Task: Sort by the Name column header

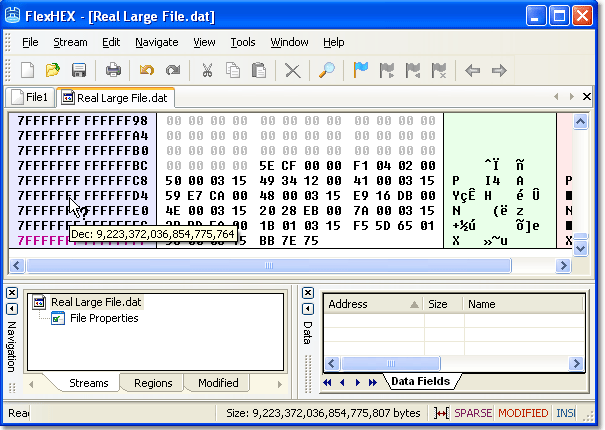Action: [x=523, y=304]
